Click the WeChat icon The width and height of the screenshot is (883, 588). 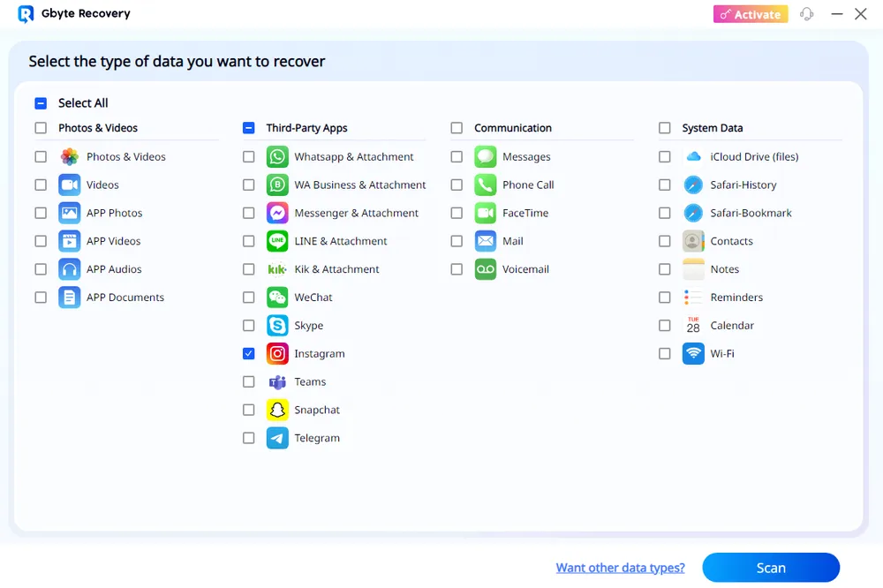tap(277, 298)
